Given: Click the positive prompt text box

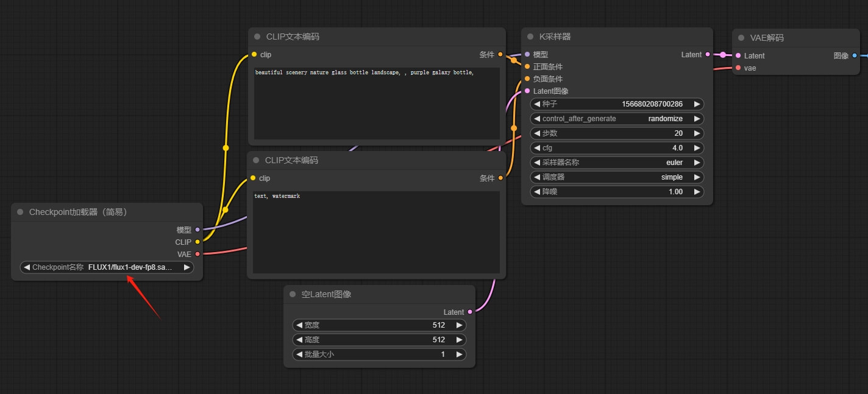Looking at the screenshot, I should [377, 104].
